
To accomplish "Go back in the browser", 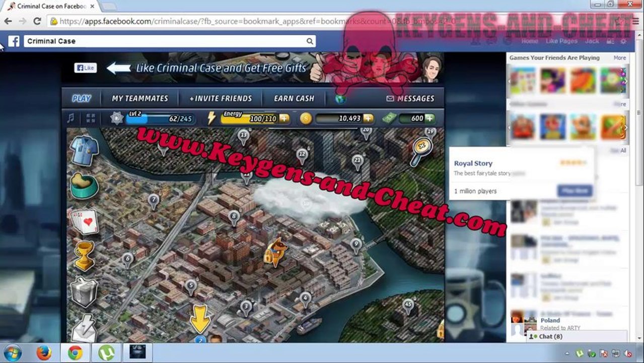I will coord(8,21).
